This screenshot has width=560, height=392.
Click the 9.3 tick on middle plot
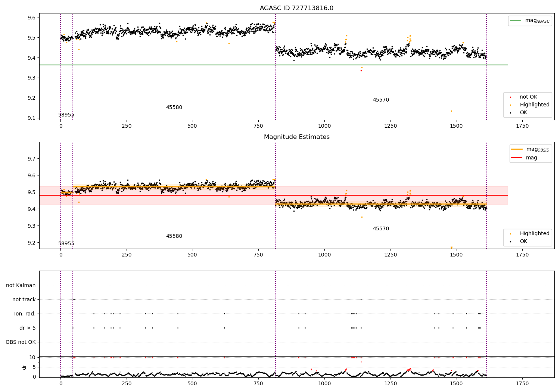click(x=31, y=226)
